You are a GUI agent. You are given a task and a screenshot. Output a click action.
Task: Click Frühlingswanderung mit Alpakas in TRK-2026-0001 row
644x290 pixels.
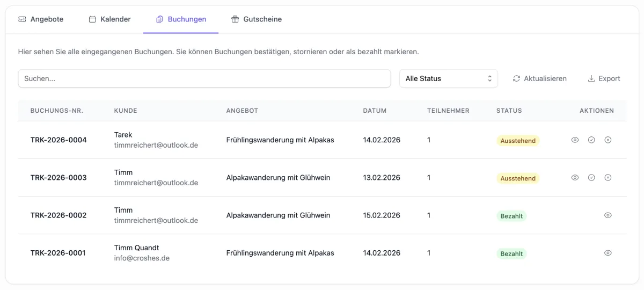280,253
